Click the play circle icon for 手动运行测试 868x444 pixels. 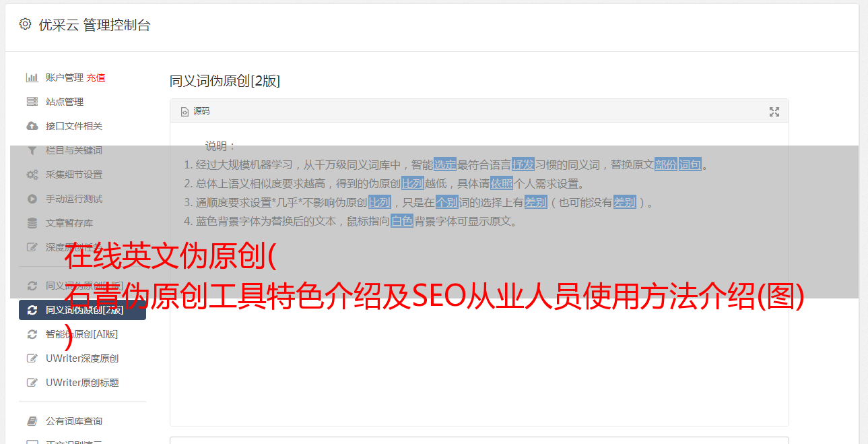[x=32, y=199]
